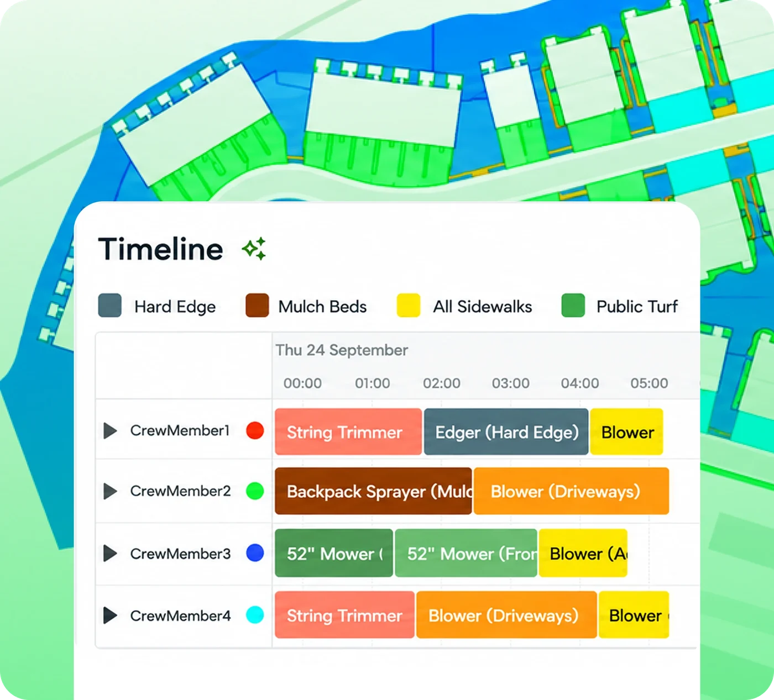Select the Backpack Sprayer task block
Screen dimensions: 774x700
(x=373, y=491)
